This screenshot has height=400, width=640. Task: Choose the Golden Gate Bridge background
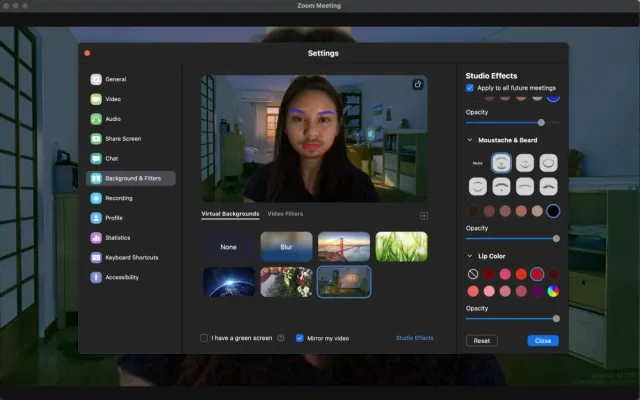343,246
